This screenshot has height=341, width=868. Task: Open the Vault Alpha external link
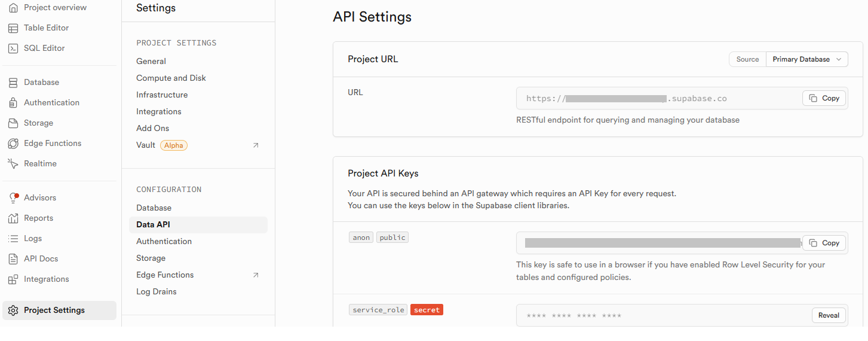pyautogui.click(x=256, y=145)
